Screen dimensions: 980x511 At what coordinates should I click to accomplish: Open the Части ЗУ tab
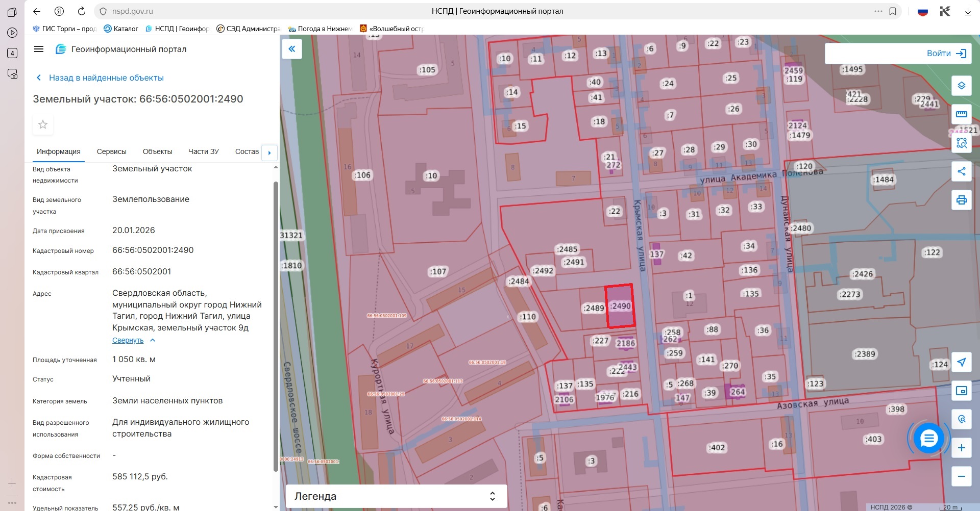[x=203, y=151]
